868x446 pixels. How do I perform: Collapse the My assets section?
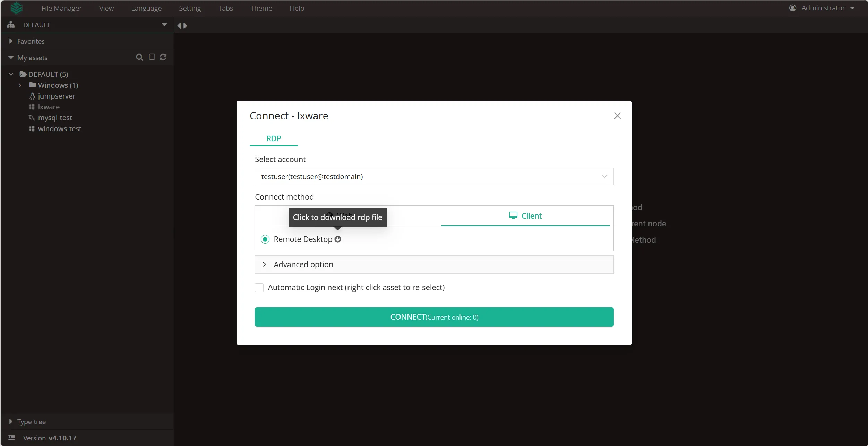pos(11,57)
